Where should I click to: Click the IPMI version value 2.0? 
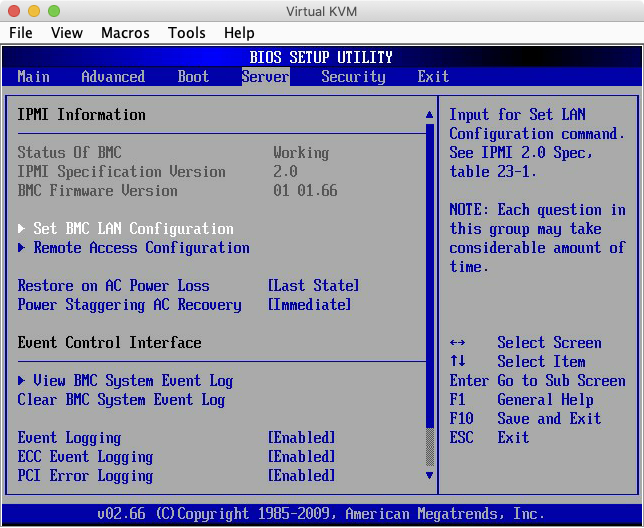(x=285, y=172)
